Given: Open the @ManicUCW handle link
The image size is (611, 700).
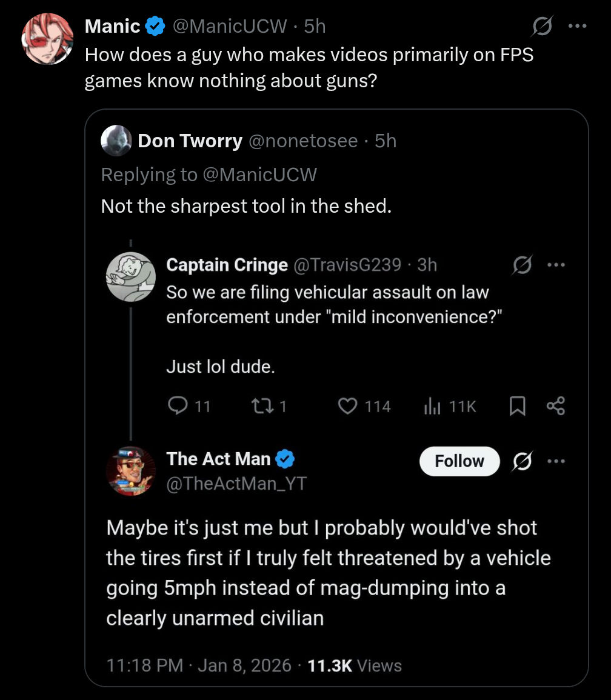Looking at the screenshot, I should [x=229, y=26].
